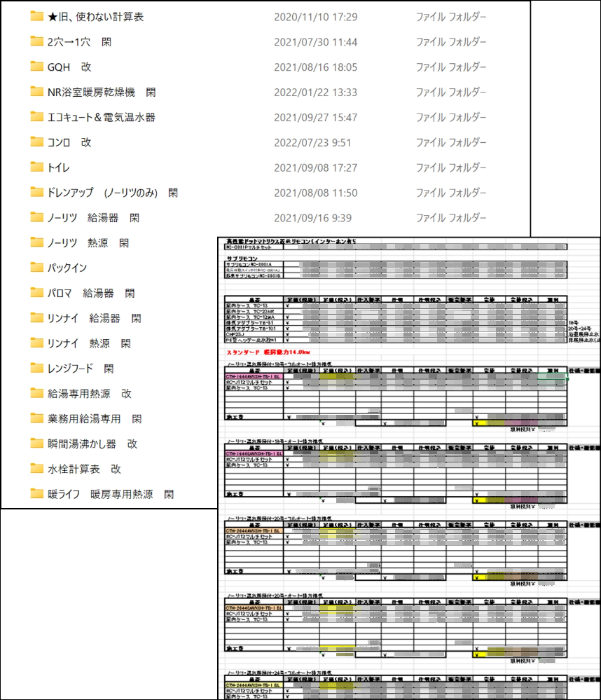Click folder name 暖ライフ 暖房専用熱源 閑

pos(111,494)
